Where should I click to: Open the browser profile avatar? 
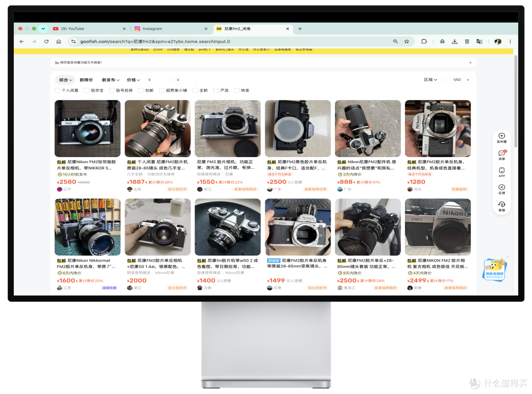click(498, 41)
